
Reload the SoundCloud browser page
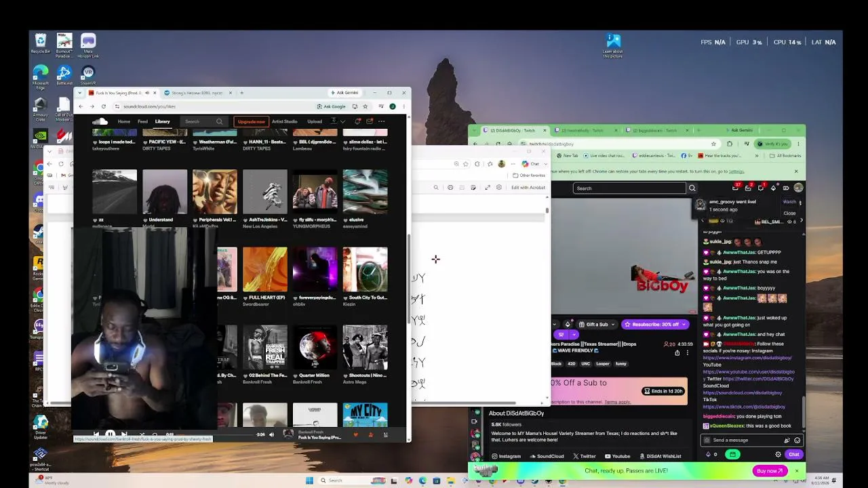(x=104, y=106)
